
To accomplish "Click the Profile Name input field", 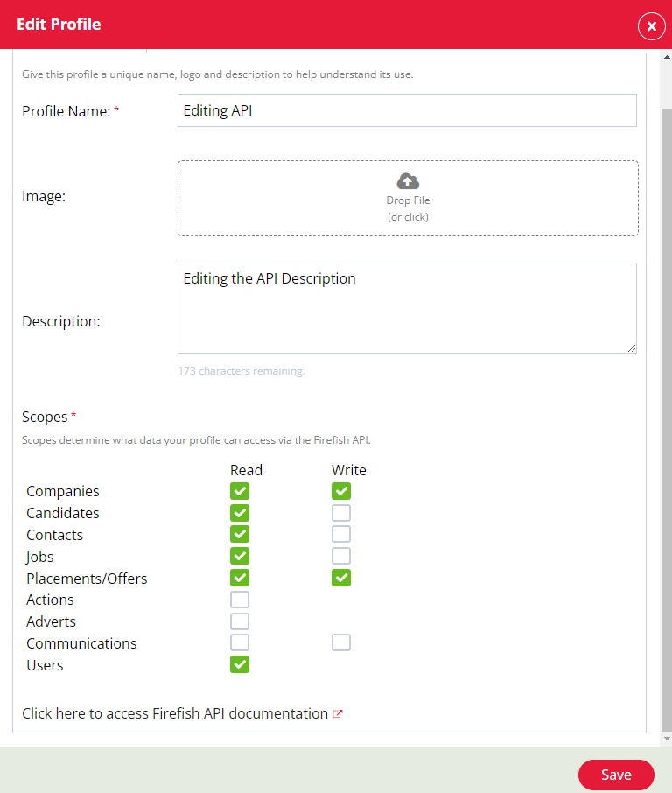I will [x=407, y=109].
